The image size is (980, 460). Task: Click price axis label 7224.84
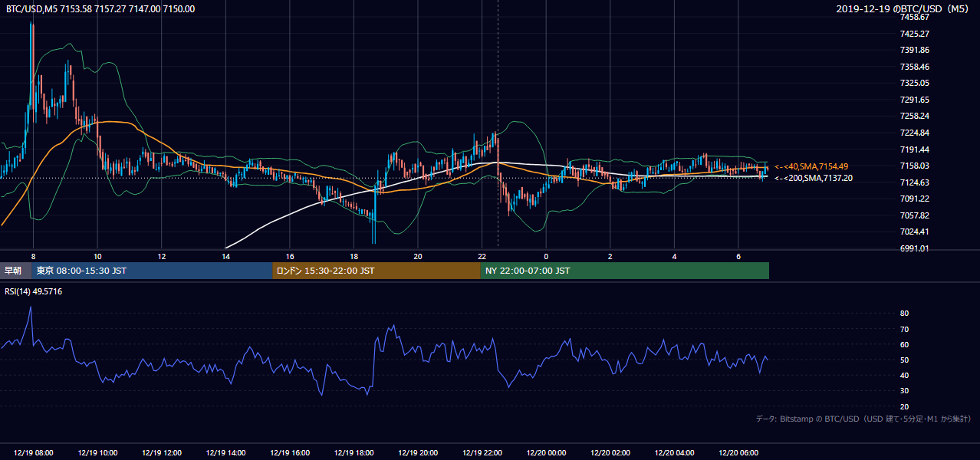915,133
